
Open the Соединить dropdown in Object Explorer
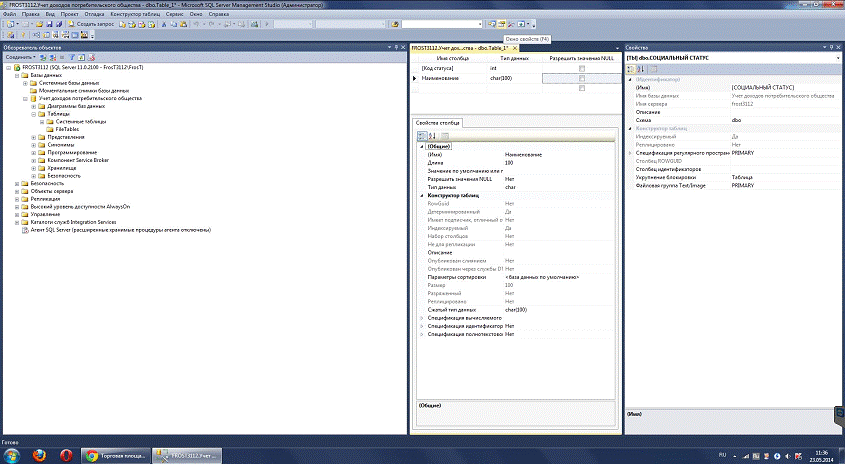click(21, 57)
